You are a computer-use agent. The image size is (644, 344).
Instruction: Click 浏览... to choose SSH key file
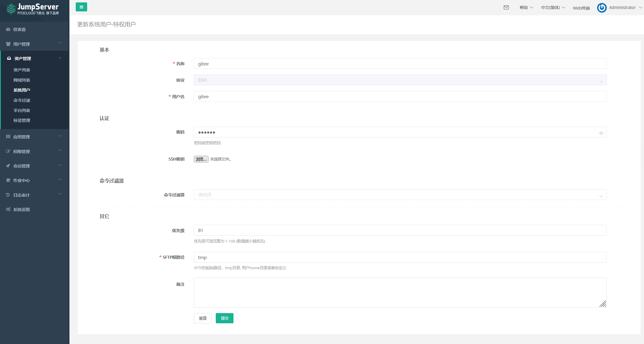pyautogui.click(x=201, y=159)
